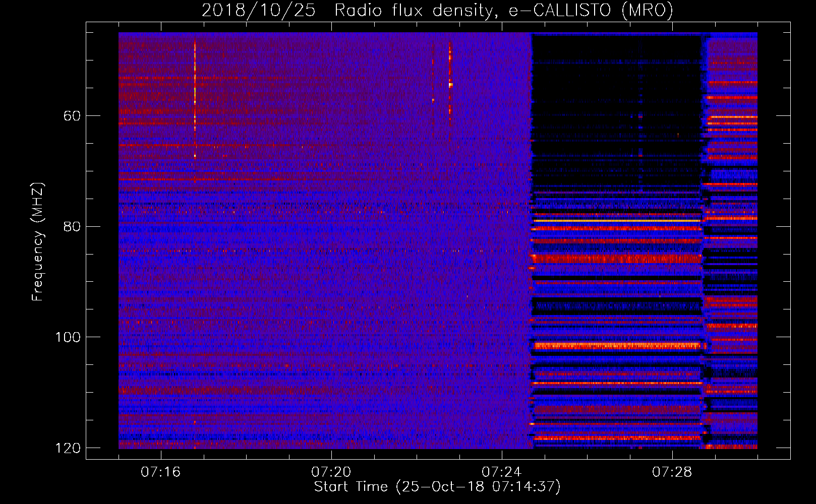
Task: Click the 07:16 time tick label
Action: tap(161, 472)
